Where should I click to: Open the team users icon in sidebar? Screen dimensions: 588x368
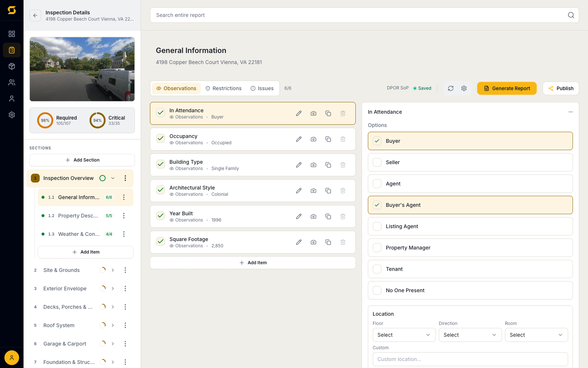click(x=12, y=82)
